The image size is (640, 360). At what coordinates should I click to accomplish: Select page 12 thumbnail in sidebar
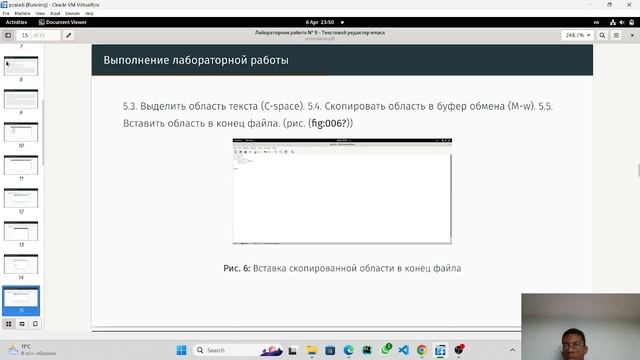pyautogui.click(x=21, y=198)
